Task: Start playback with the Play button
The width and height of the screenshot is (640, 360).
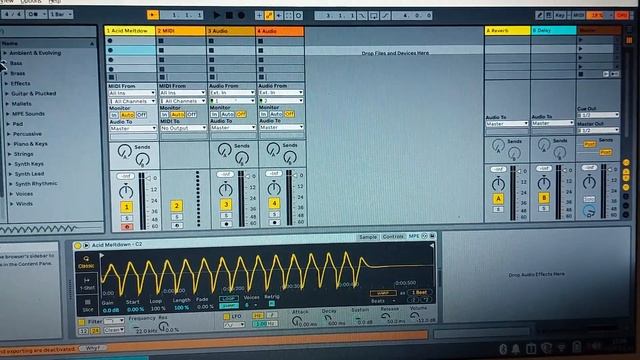Action: coord(217,15)
